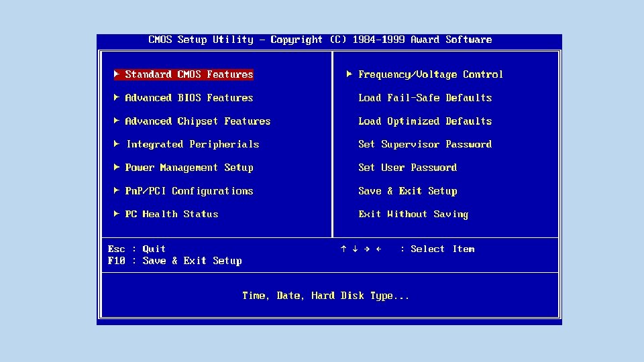This screenshot has height=362, width=644.
Task: Choose Load Optimized Defaults
Action: 425,121
